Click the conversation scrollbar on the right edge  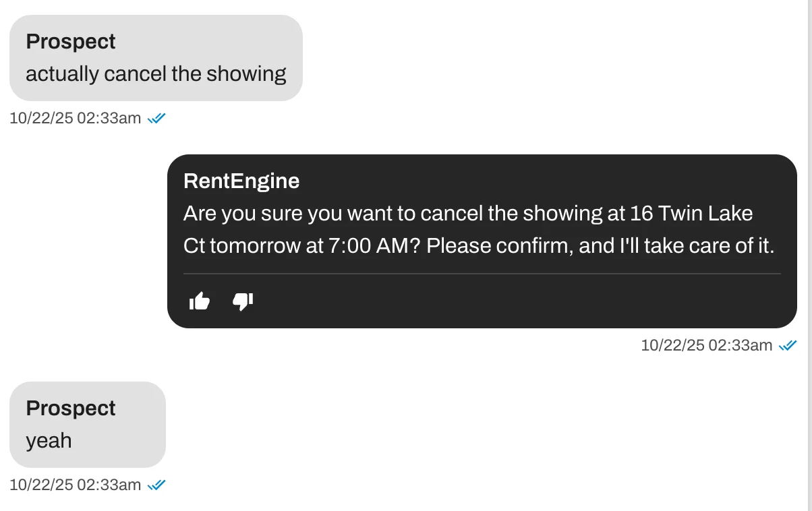(809, 255)
